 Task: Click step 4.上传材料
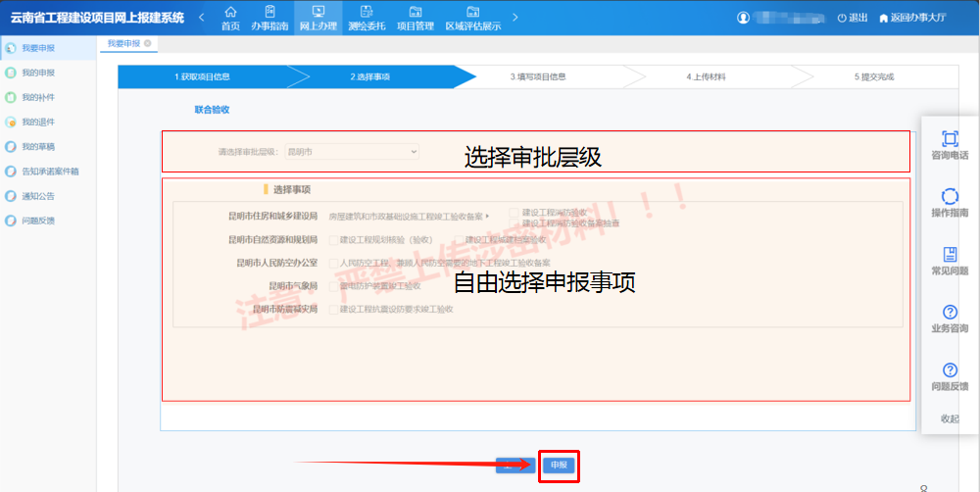[706, 76]
